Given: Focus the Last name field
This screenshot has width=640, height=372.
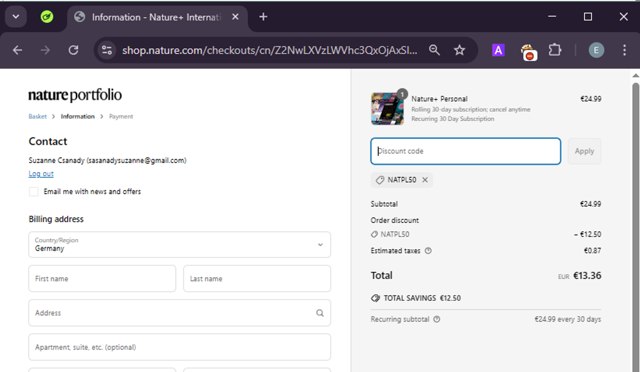Looking at the screenshot, I should click(x=257, y=278).
